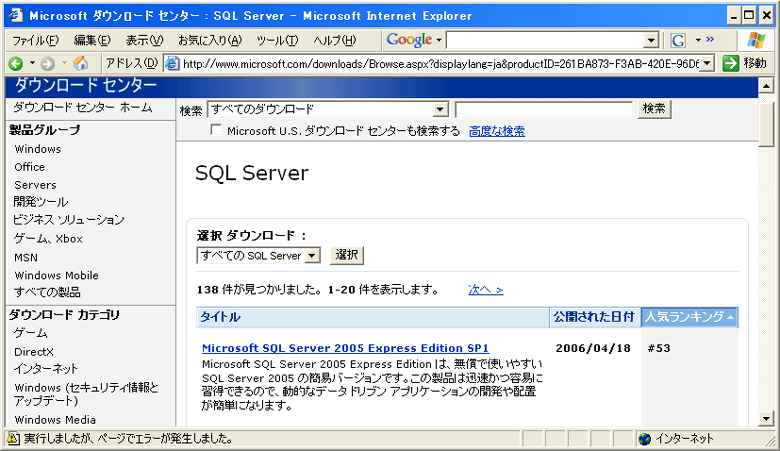Open the ヘルプ(H) menu

[x=335, y=40]
